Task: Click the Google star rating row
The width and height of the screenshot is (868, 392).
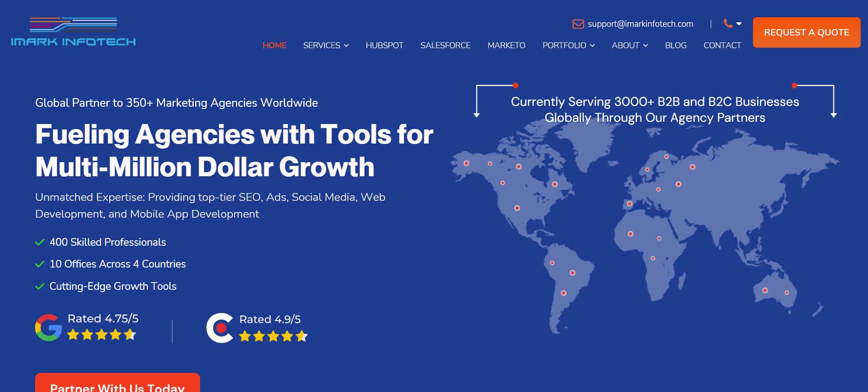Action: (101, 335)
